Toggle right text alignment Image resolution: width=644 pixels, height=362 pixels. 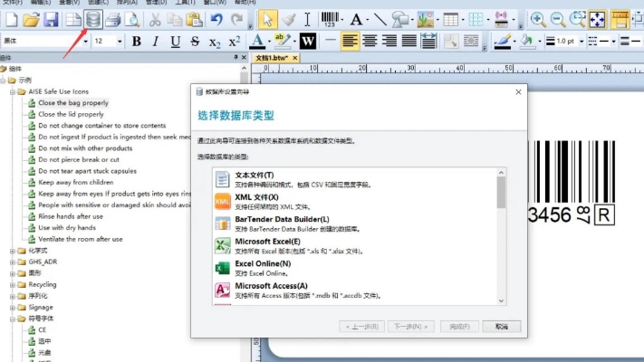point(389,41)
